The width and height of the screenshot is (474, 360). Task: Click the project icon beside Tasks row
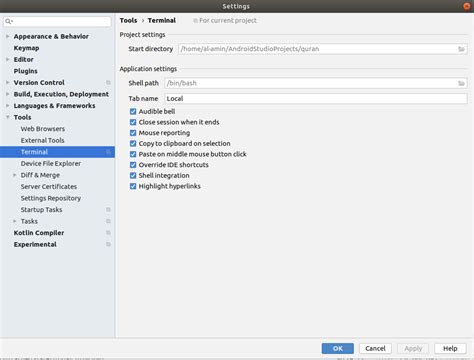click(108, 221)
